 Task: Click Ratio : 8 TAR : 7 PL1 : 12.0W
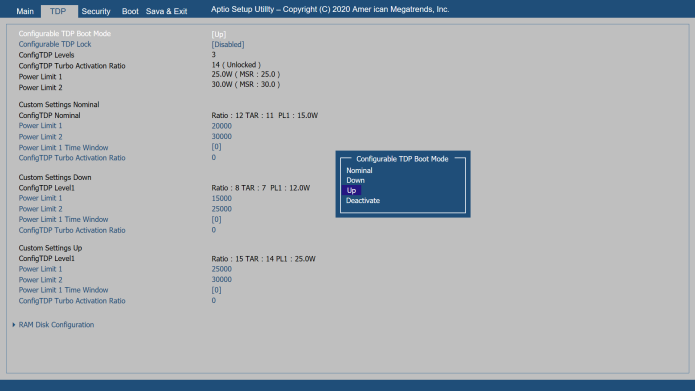pos(261,188)
